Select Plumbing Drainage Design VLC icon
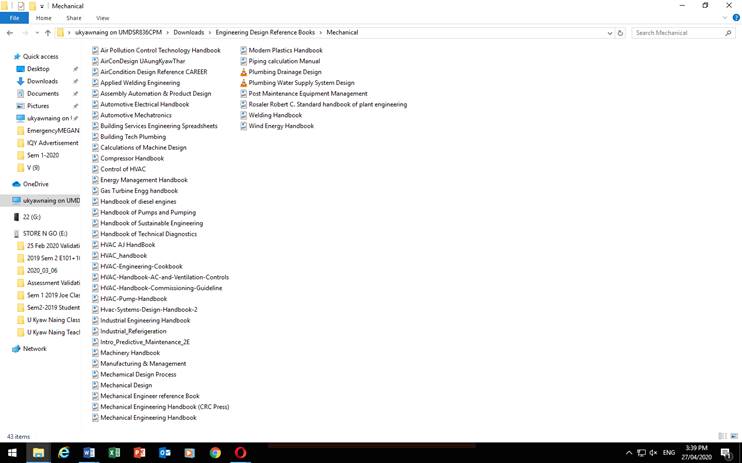The image size is (742, 463). coord(244,72)
